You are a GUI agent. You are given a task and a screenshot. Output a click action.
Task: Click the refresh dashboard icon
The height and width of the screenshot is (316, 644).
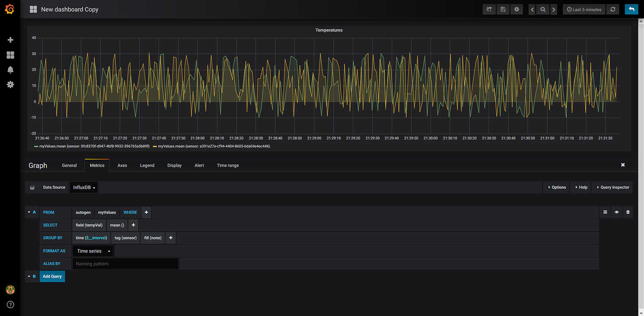click(x=613, y=9)
